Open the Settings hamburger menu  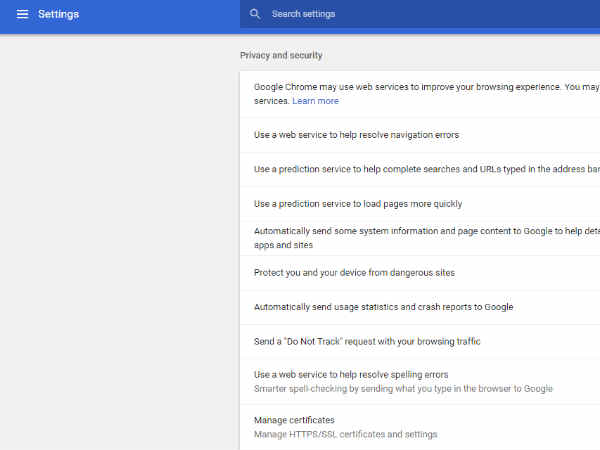[x=22, y=14]
